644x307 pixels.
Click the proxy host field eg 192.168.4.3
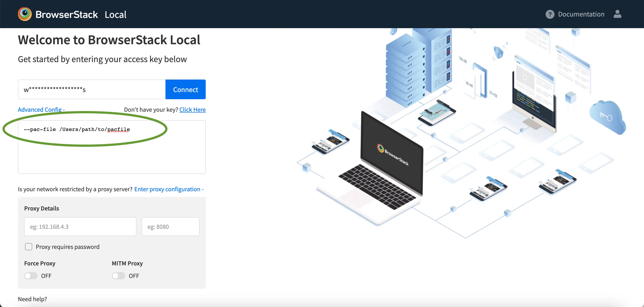pos(80,227)
